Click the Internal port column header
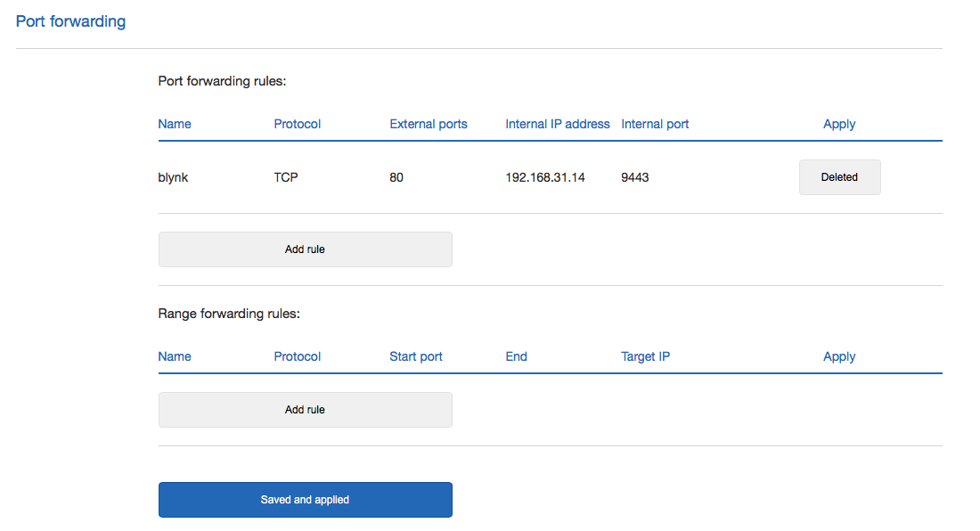Screen dimensions: 980x531 tap(655, 124)
